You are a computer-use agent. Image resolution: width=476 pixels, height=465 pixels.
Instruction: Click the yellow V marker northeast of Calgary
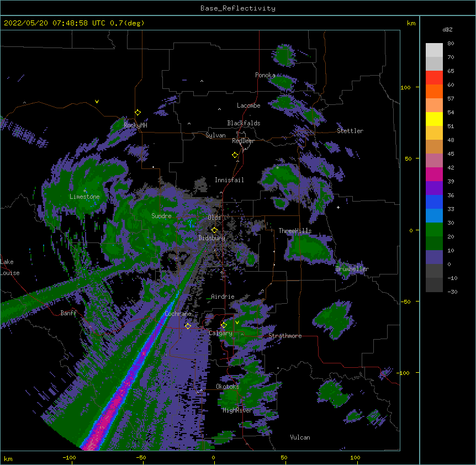pos(237,323)
